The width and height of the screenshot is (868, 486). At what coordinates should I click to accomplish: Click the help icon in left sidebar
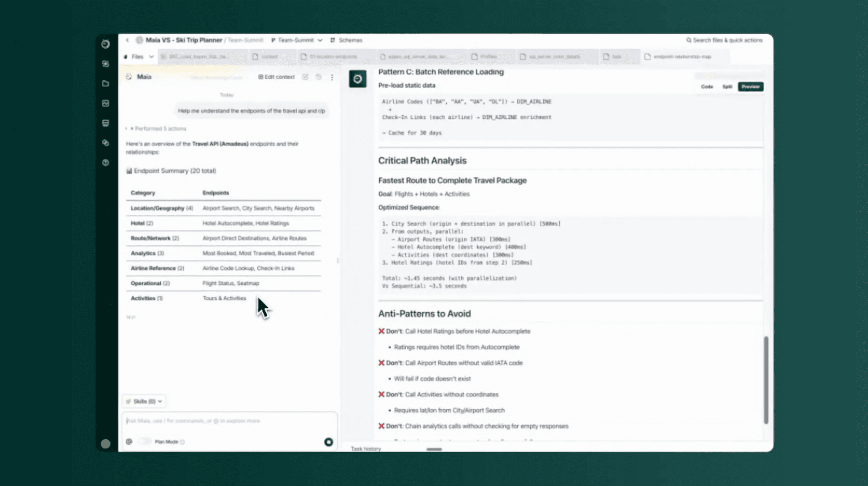pos(105,162)
